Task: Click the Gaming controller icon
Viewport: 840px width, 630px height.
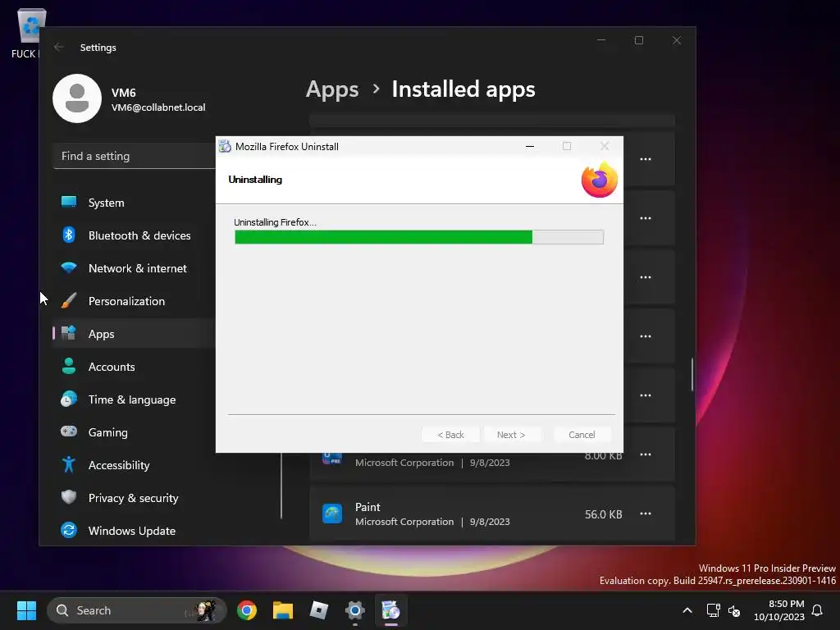Action: click(69, 431)
